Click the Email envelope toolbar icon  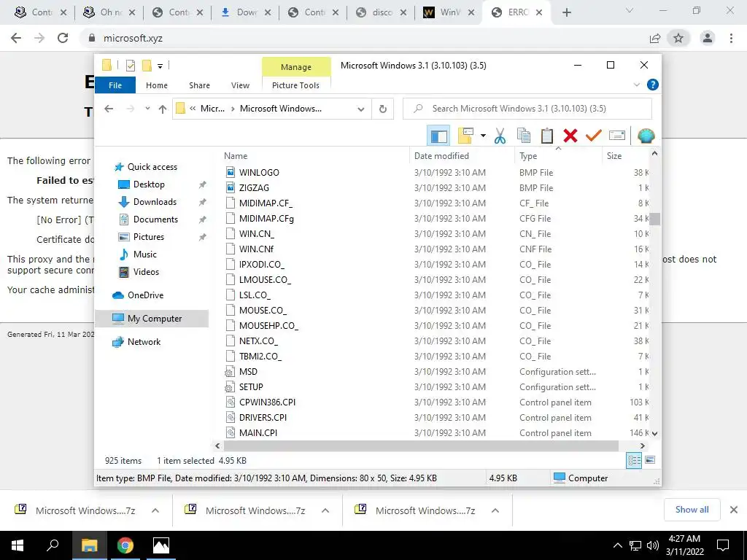[617, 136]
